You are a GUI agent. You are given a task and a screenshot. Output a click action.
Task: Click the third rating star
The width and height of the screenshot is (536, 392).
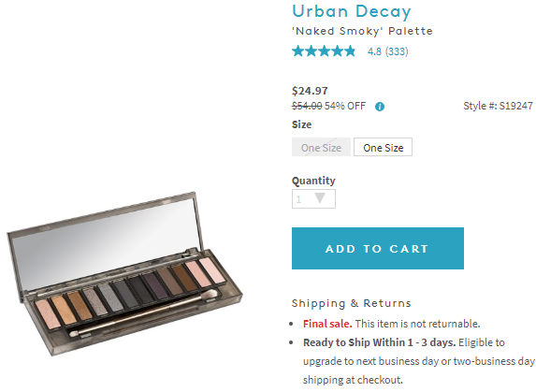324,51
